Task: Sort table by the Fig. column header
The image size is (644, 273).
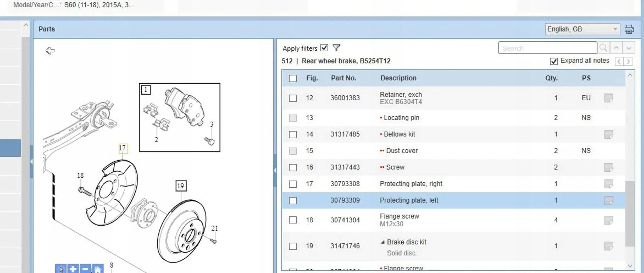Action: (312, 78)
